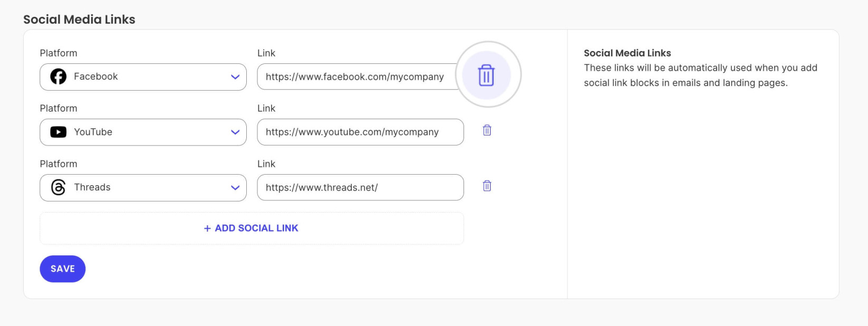Open the Facebook platform dropdown
Screen dimensions: 868x326
pos(143,77)
